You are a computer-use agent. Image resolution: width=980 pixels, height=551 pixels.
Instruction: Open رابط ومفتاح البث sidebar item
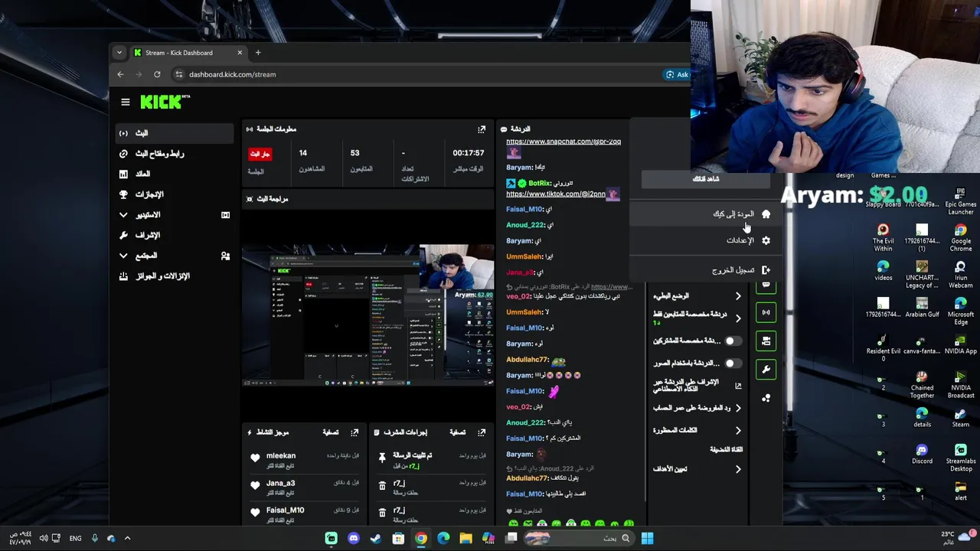pyautogui.click(x=175, y=154)
